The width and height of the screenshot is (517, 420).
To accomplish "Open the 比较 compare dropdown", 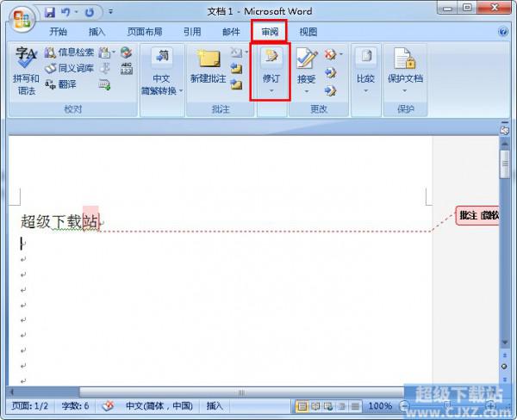I will (365, 91).
